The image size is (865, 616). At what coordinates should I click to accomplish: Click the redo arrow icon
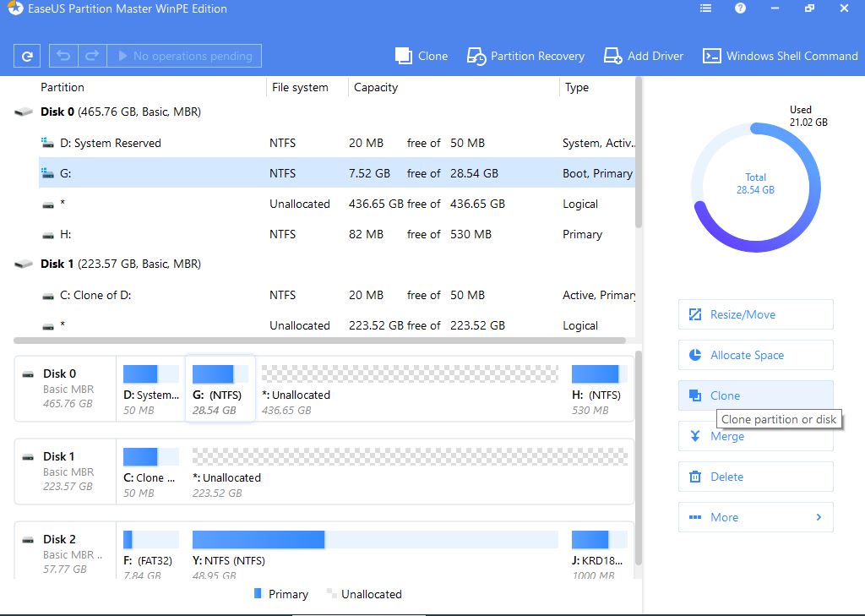click(91, 57)
